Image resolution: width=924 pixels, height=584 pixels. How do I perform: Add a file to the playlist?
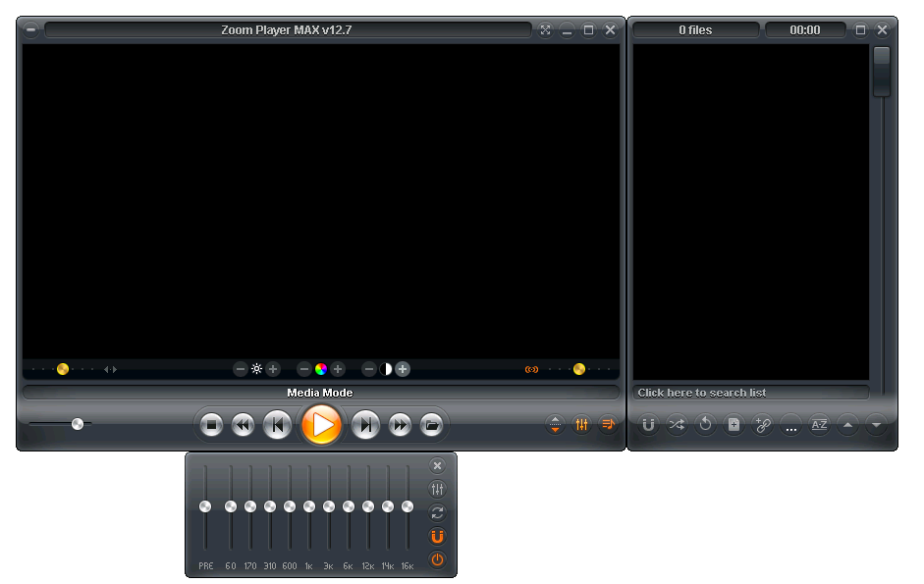(734, 424)
